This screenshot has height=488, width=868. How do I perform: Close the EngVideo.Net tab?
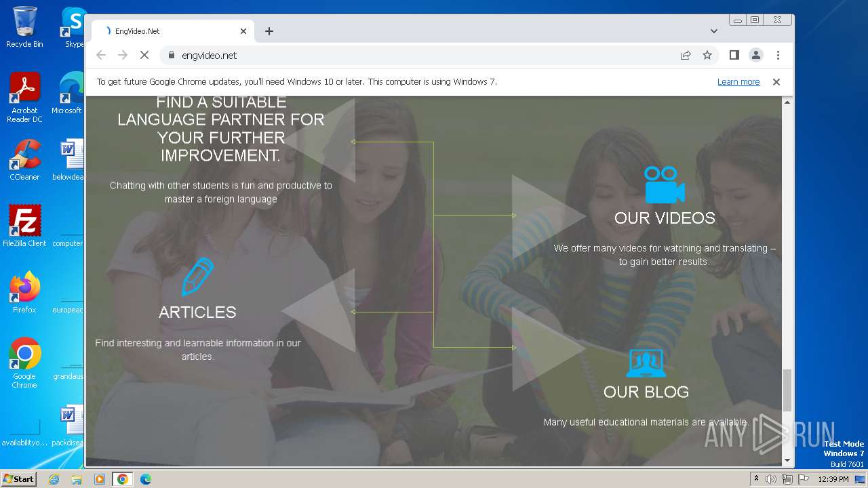(x=243, y=31)
